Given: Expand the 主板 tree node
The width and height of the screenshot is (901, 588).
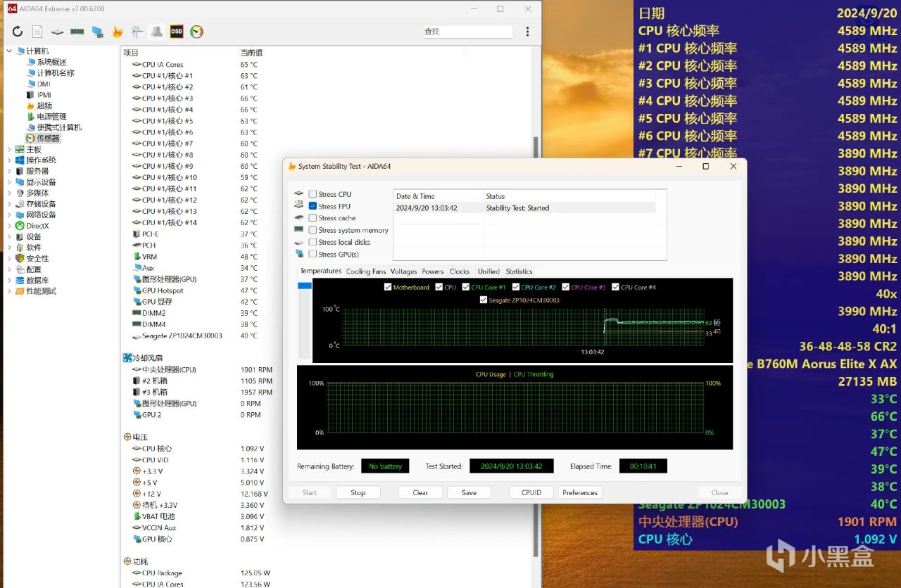Looking at the screenshot, I should 10,149.
